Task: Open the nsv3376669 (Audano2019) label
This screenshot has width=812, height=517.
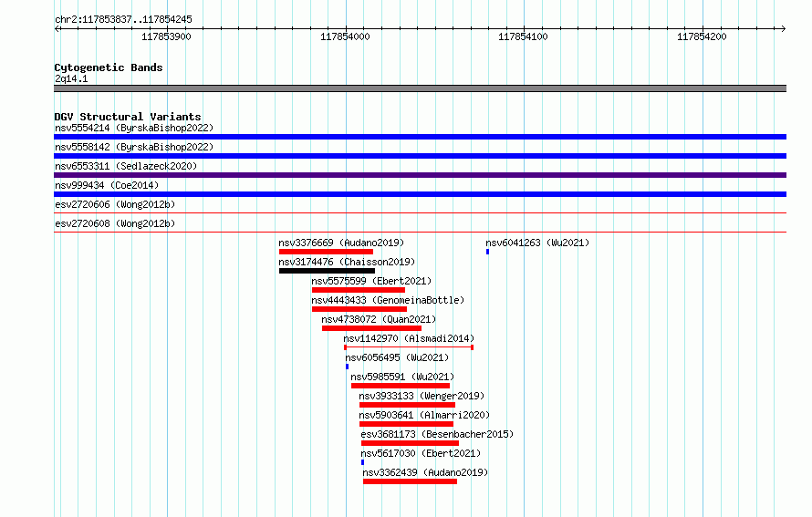Action: pos(341,243)
